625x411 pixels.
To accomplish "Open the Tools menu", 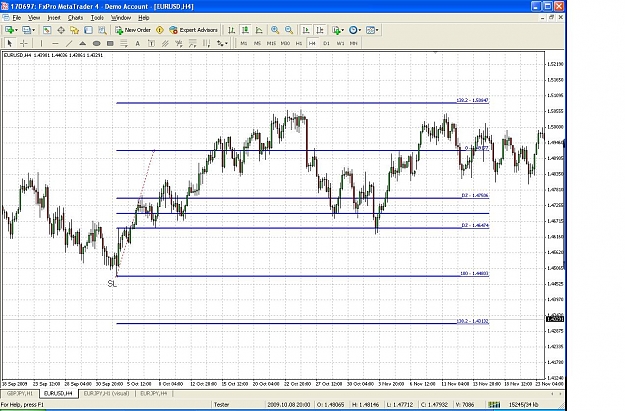I will coord(97,18).
